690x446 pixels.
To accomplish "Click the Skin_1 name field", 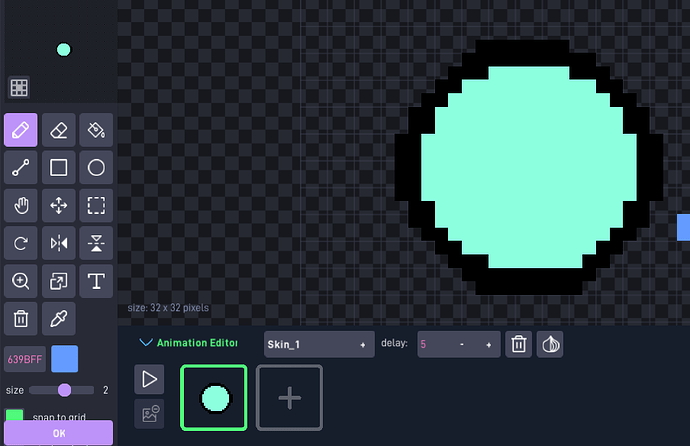I will [319, 344].
